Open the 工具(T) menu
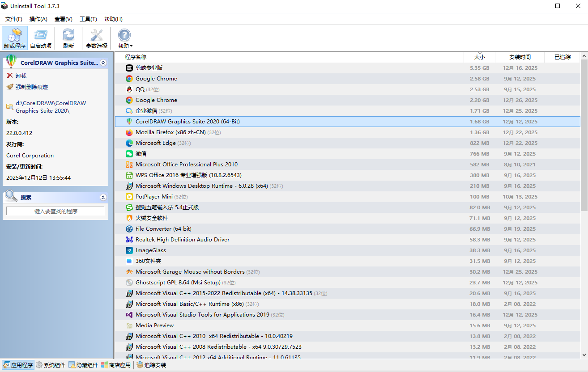Image resolution: width=588 pixels, height=372 pixels. click(x=88, y=19)
